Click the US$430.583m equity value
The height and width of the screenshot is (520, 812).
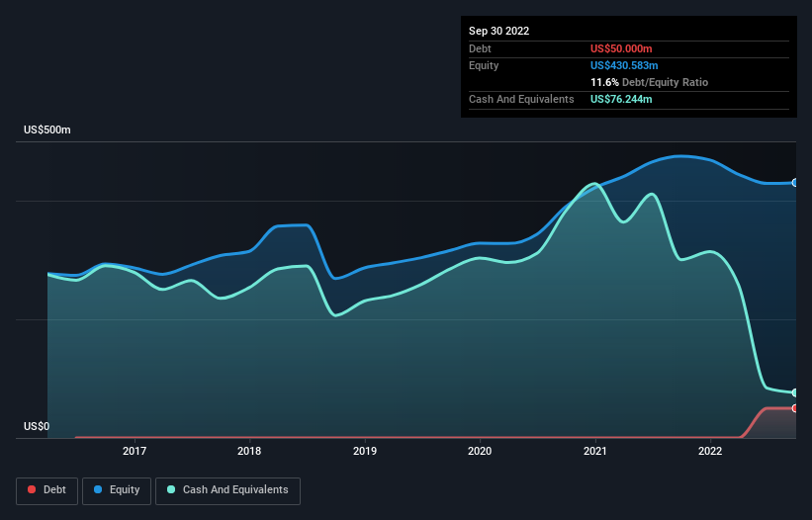click(x=624, y=65)
